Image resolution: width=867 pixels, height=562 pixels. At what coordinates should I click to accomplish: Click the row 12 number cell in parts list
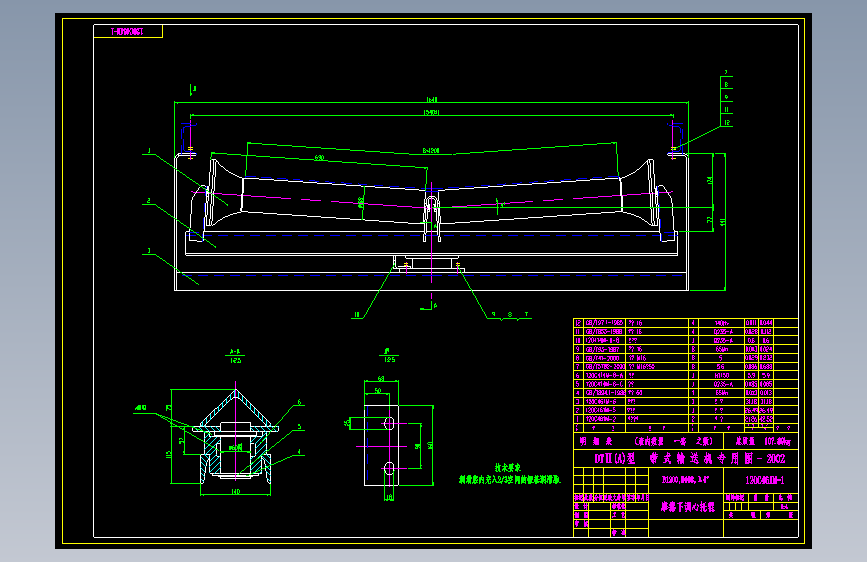click(x=578, y=322)
